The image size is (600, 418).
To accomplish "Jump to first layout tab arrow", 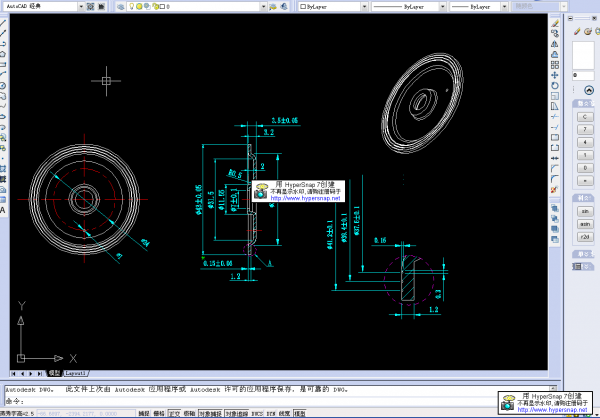I will pyautogui.click(x=14, y=374).
